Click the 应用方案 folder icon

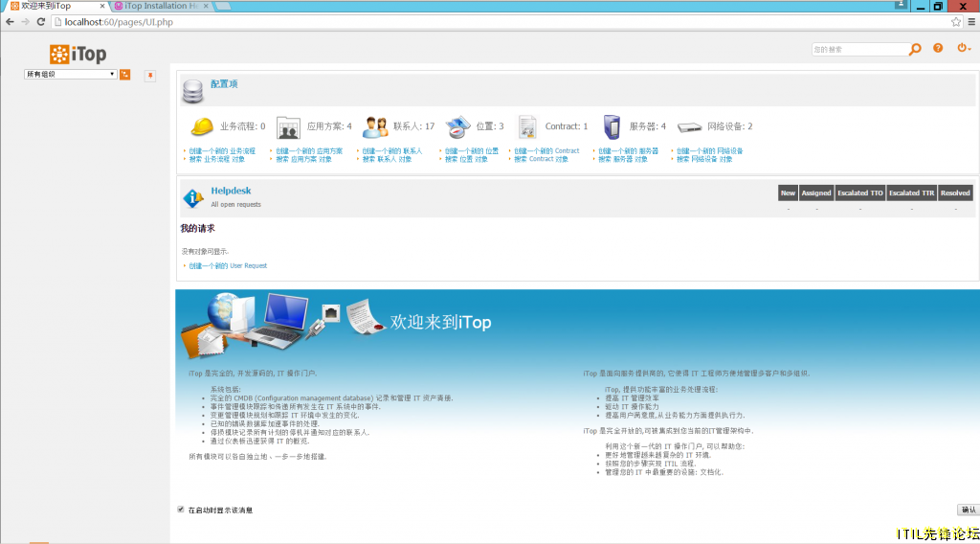288,127
